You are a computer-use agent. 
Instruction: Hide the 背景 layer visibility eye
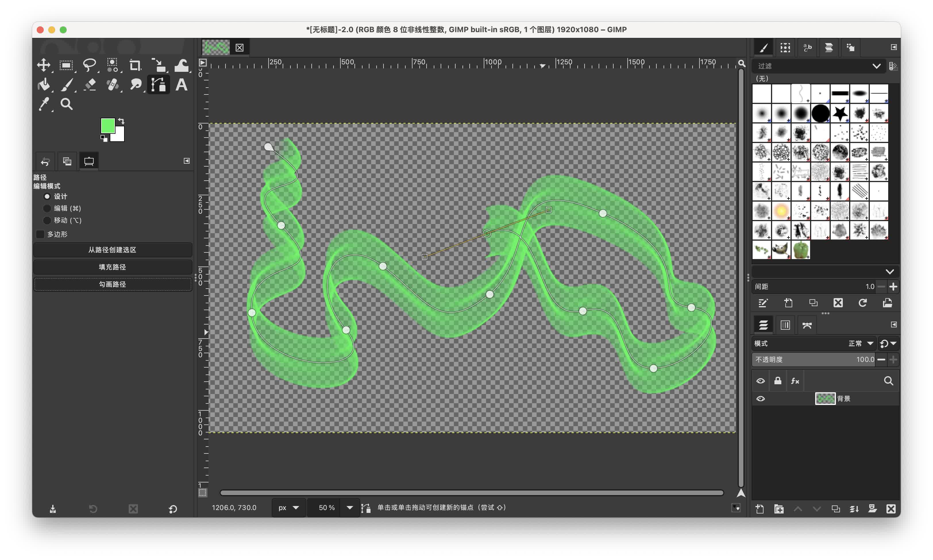[x=761, y=399]
